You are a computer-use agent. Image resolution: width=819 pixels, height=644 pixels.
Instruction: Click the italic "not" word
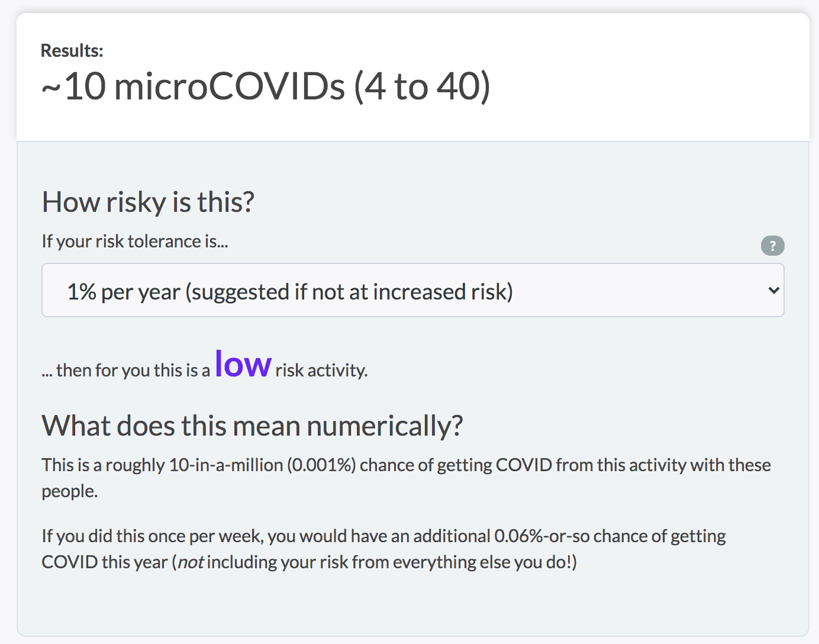click(x=191, y=562)
